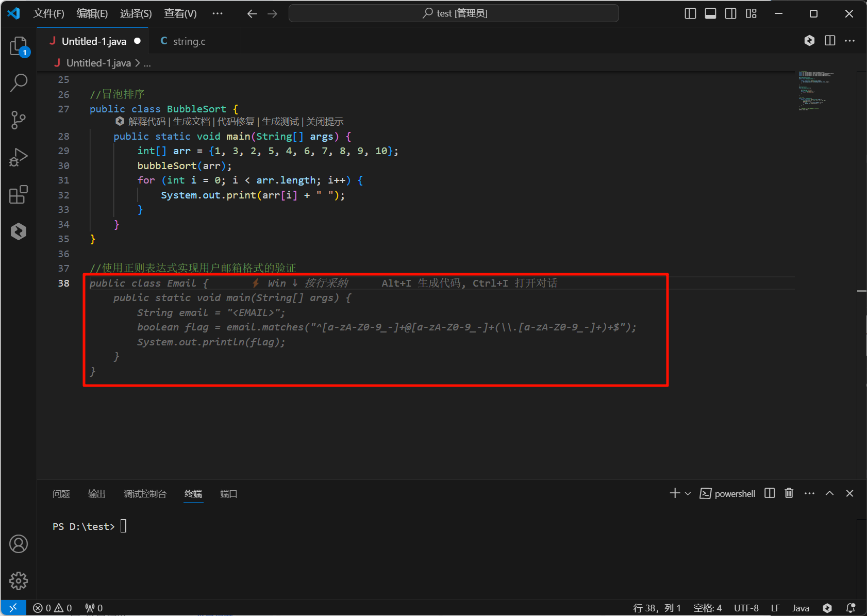This screenshot has height=616, width=867.
Task: Open the Manage settings gear
Action: [x=19, y=581]
